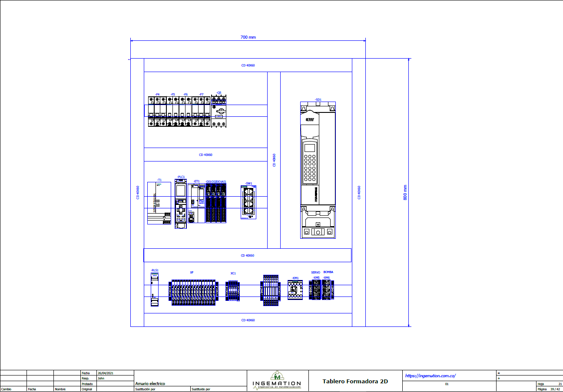The width and height of the screenshot is (563, 392).
Task: Select the date 26/04/2021 in title block
Action: pos(105,373)
